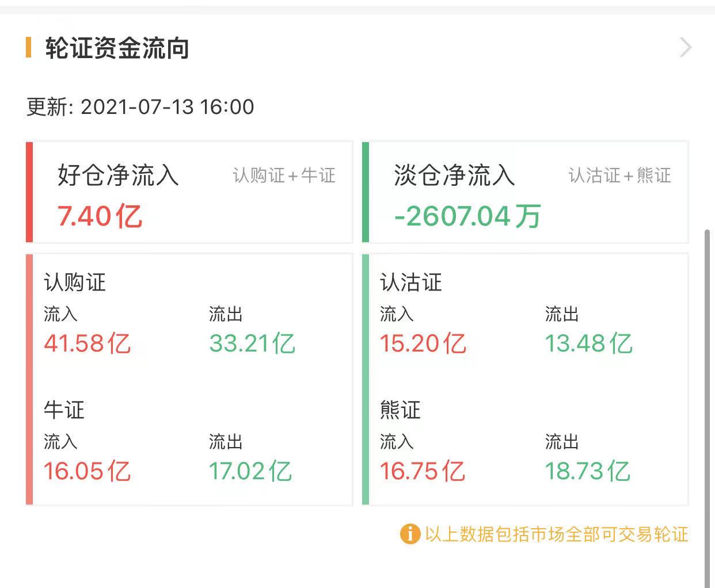Image resolution: width=715 pixels, height=588 pixels.
Task: Tap the 牛证 heading
Action: 64,410
